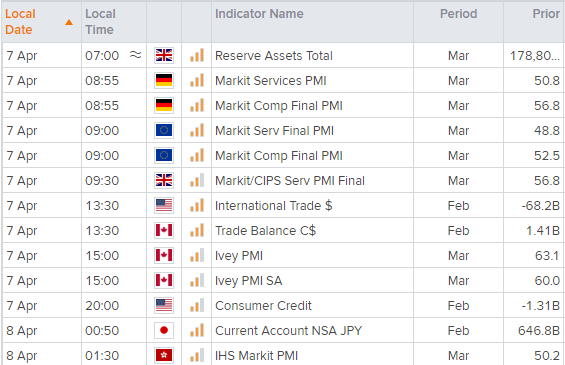
Task: Click the importance bars for Markit/CIPS Serv PMI Final
Action: (x=197, y=180)
